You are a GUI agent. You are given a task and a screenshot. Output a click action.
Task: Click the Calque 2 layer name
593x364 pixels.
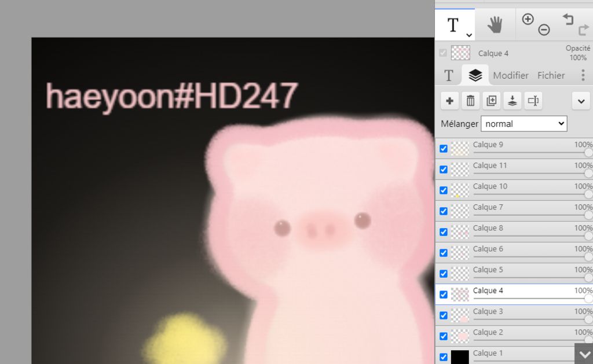488,332
